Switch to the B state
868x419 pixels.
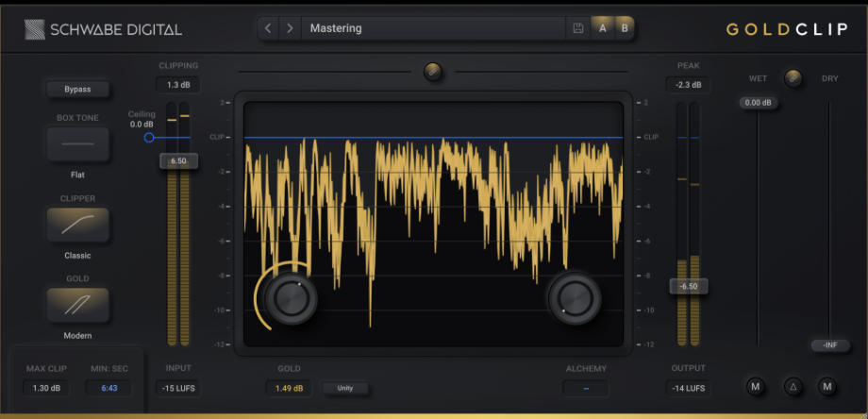(625, 28)
